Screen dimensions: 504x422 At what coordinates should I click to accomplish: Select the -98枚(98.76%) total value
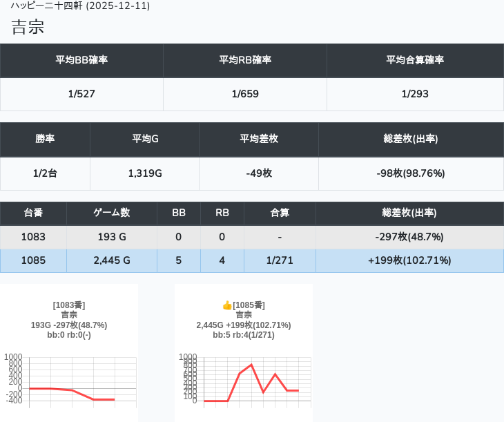[x=411, y=173]
